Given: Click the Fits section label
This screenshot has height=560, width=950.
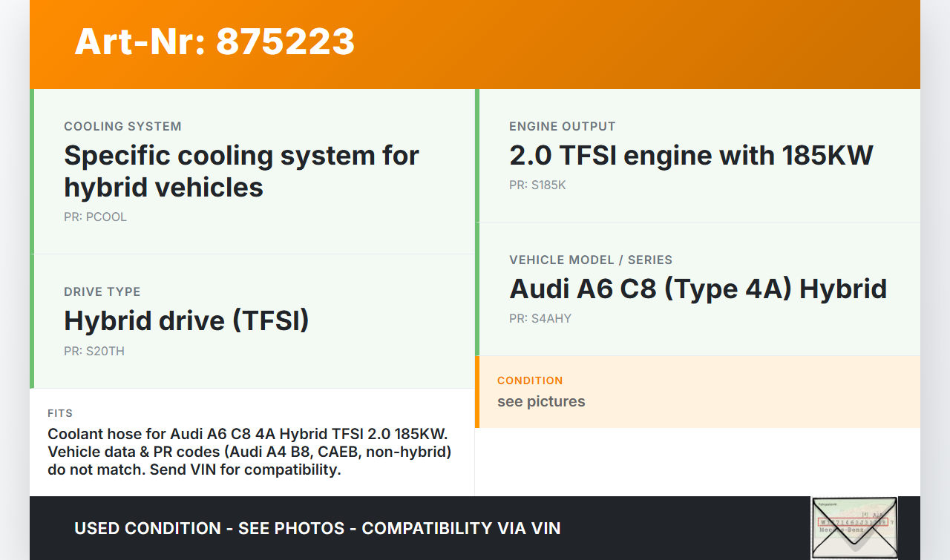Looking at the screenshot, I should pyautogui.click(x=60, y=413).
